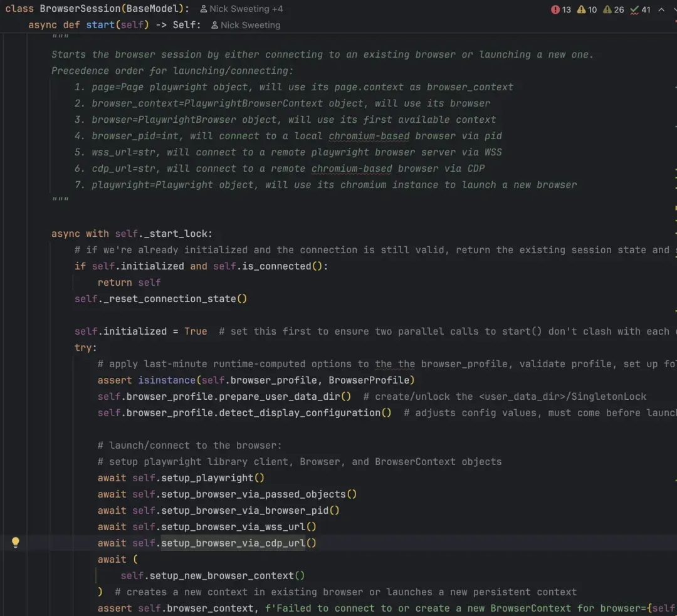Image resolution: width=677 pixels, height=616 pixels.
Task: Click 'isinstance' builtin in assert line
Action: click(x=167, y=380)
